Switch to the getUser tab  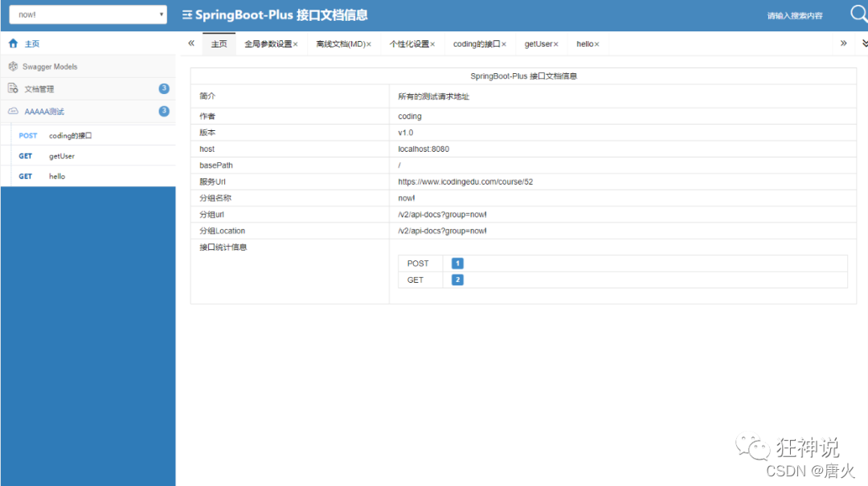[x=538, y=44]
